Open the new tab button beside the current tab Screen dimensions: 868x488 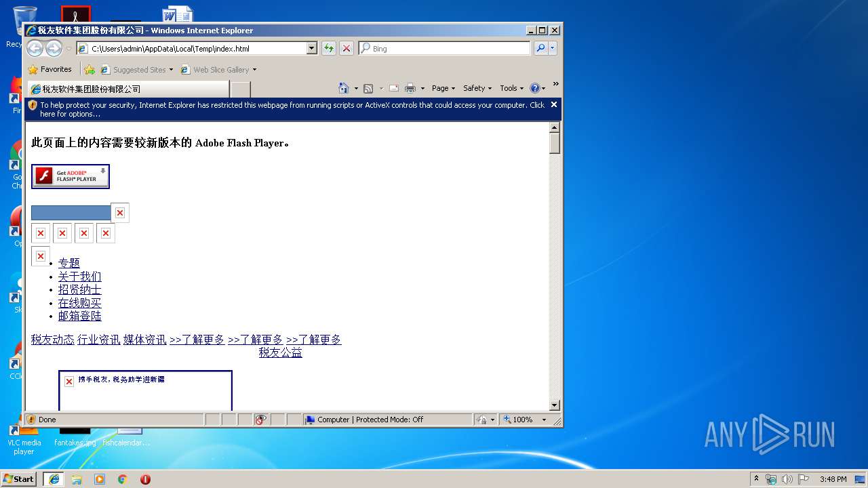click(241, 89)
